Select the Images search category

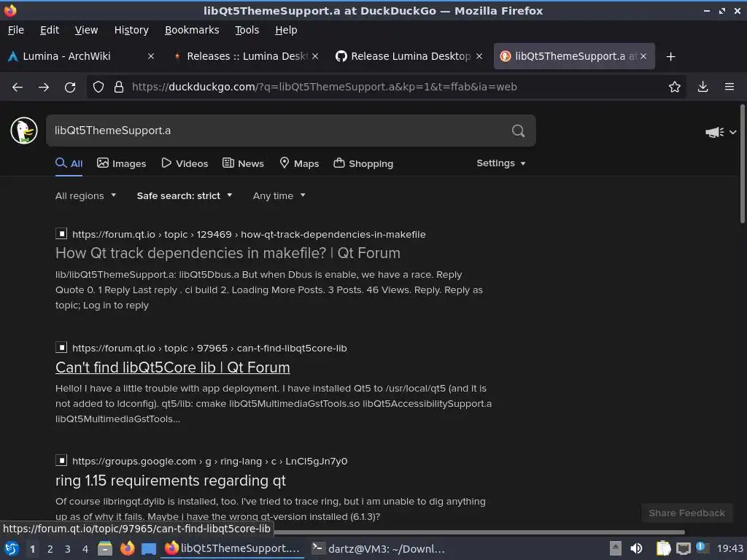point(122,163)
